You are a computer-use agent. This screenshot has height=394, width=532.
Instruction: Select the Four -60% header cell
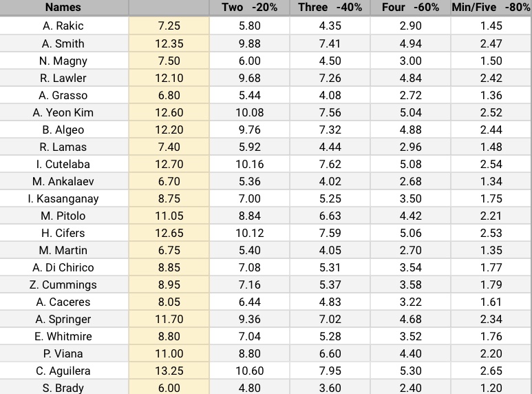coord(410,8)
